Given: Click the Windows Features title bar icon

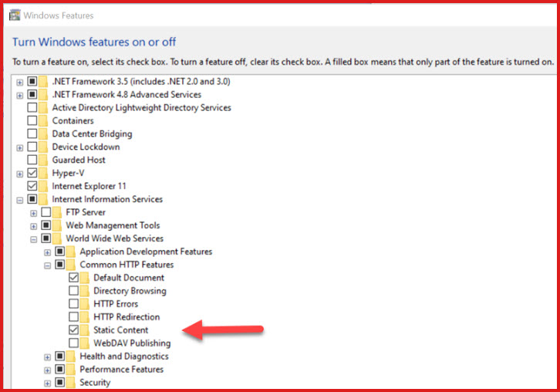Looking at the screenshot, I should [x=15, y=15].
